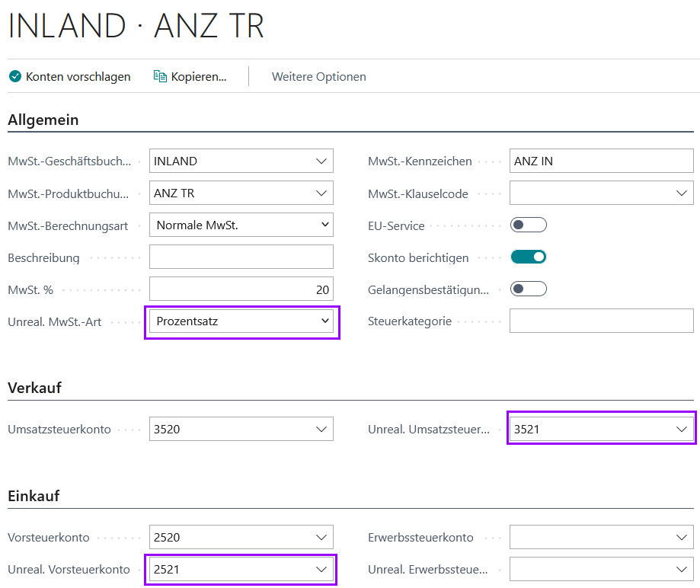Open the Unreal. MwSt.-Art Prozentsatz dropdown
Image resolution: width=700 pixels, height=588 pixels.
[x=241, y=321]
